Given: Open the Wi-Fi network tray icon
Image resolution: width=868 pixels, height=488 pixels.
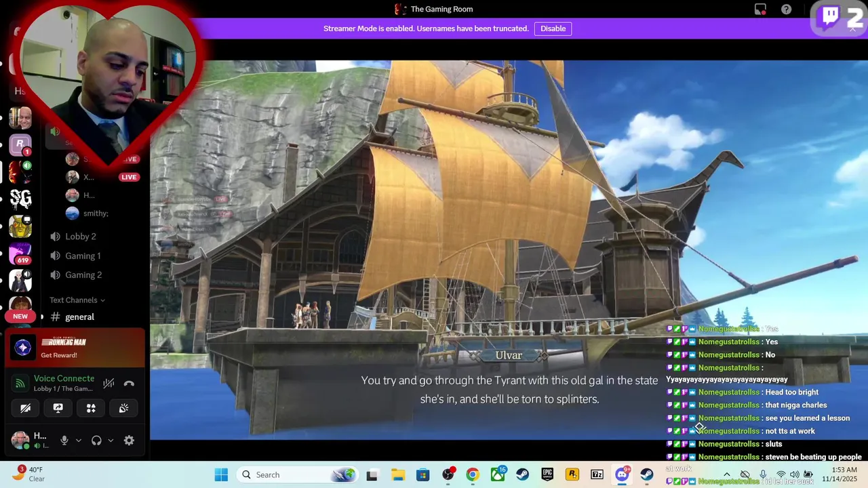Looking at the screenshot, I should (x=781, y=474).
